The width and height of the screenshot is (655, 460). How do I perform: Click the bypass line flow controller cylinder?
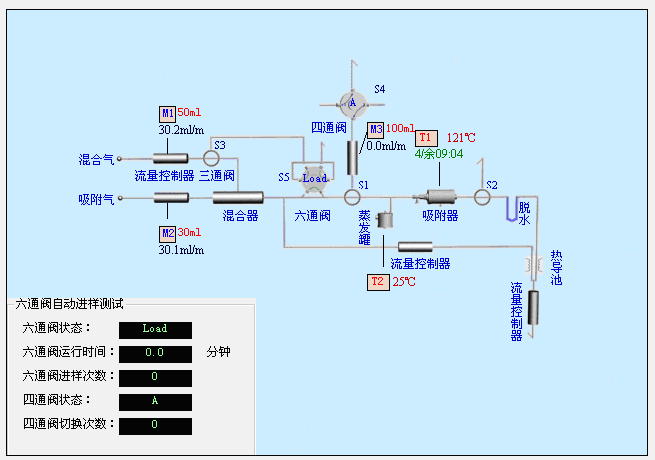415,247
